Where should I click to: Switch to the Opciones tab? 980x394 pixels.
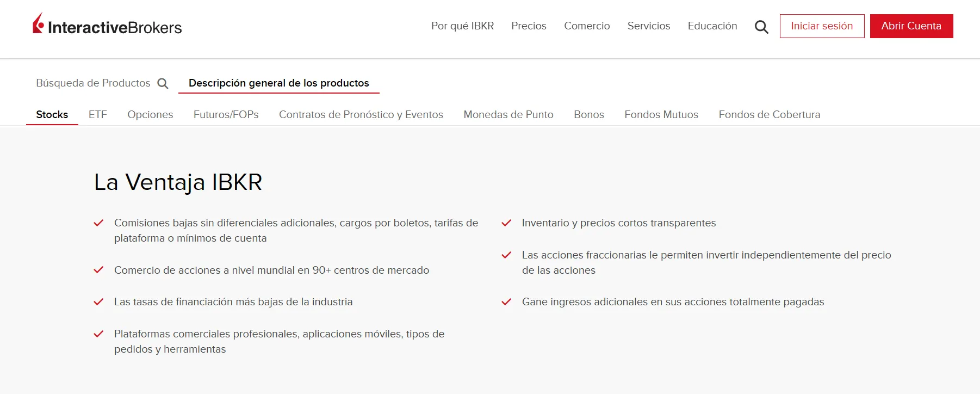(x=150, y=115)
